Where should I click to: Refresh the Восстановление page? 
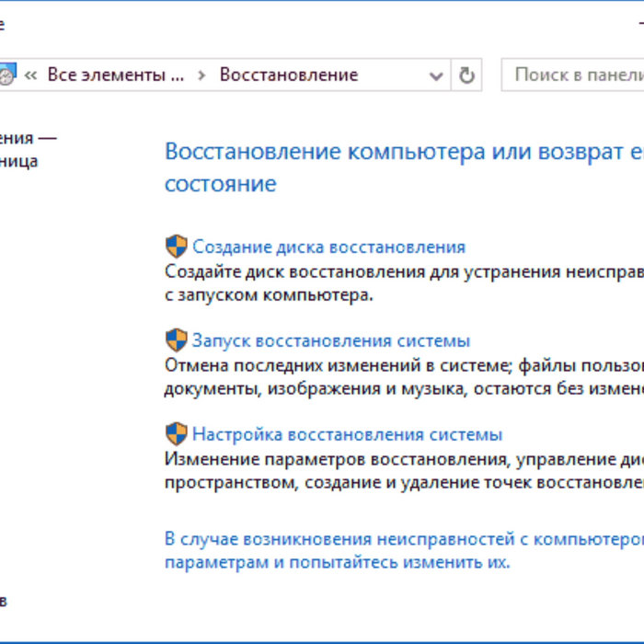tap(467, 75)
